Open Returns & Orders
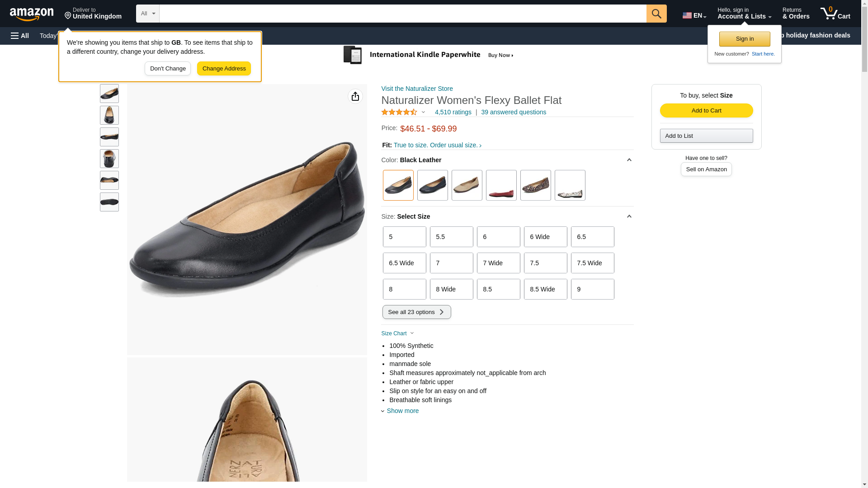The width and height of the screenshot is (868, 488). pyautogui.click(x=796, y=14)
